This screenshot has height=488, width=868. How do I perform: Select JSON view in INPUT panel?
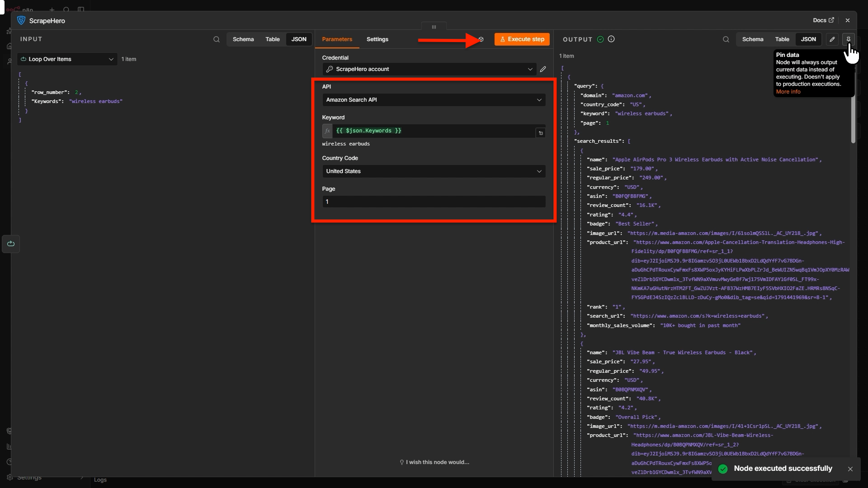click(299, 39)
